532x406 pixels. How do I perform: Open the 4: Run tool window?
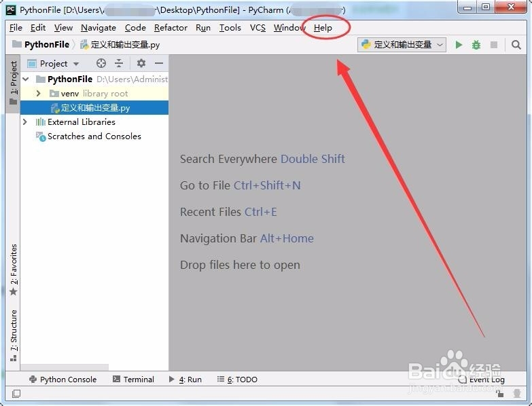tap(185, 380)
